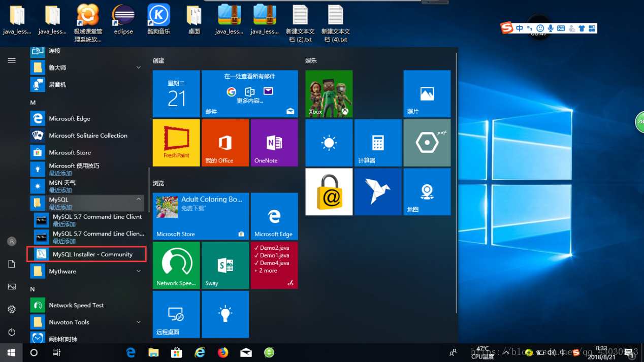Expand the Start hamburger menu

click(12, 60)
